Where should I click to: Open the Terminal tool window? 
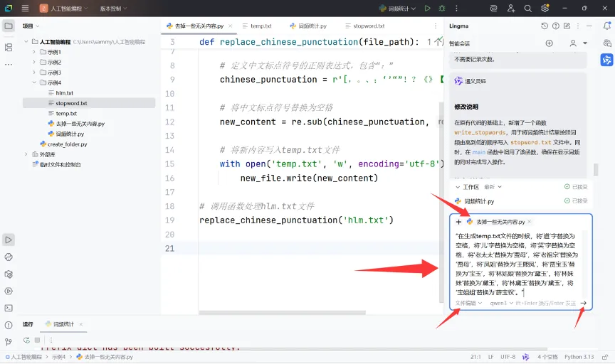click(x=9, y=309)
